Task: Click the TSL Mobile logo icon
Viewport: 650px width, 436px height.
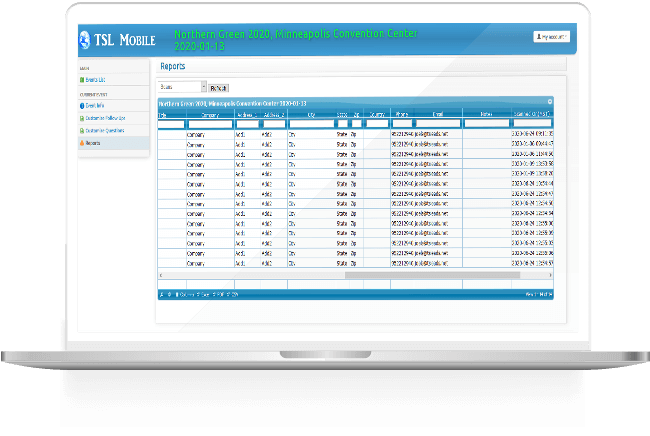Action: [87, 38]
